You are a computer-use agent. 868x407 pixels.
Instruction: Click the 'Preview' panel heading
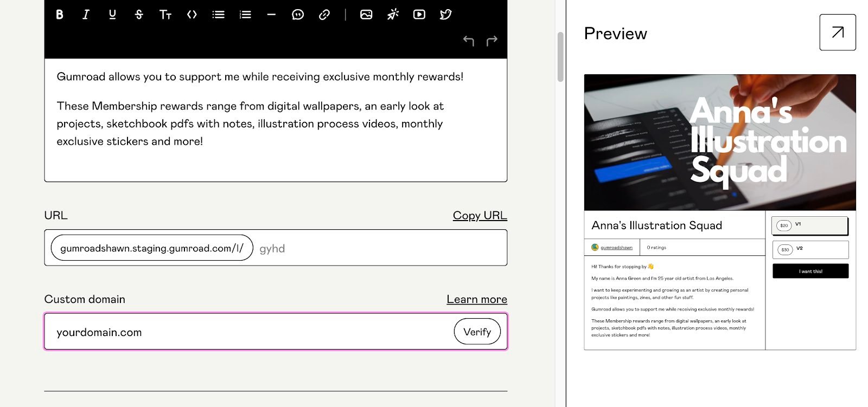[616, 34]
